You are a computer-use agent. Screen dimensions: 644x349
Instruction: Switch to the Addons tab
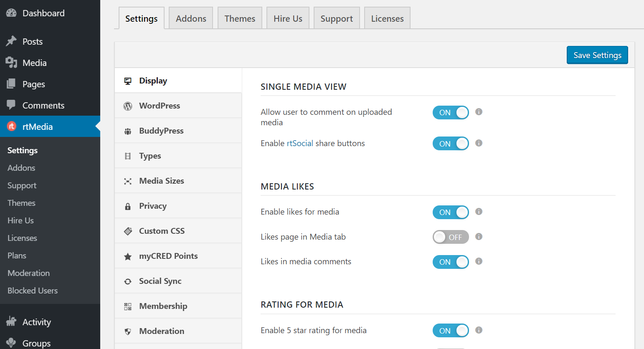190,18
